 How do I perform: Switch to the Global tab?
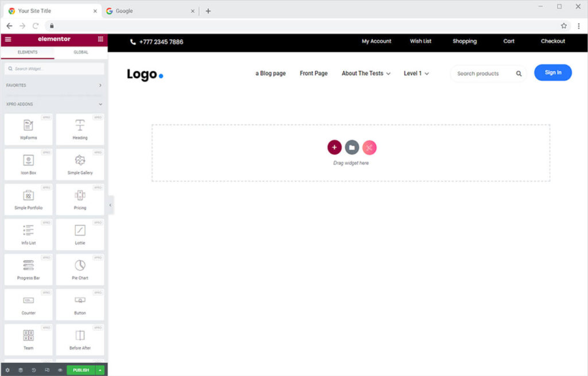tap(81, 52)
